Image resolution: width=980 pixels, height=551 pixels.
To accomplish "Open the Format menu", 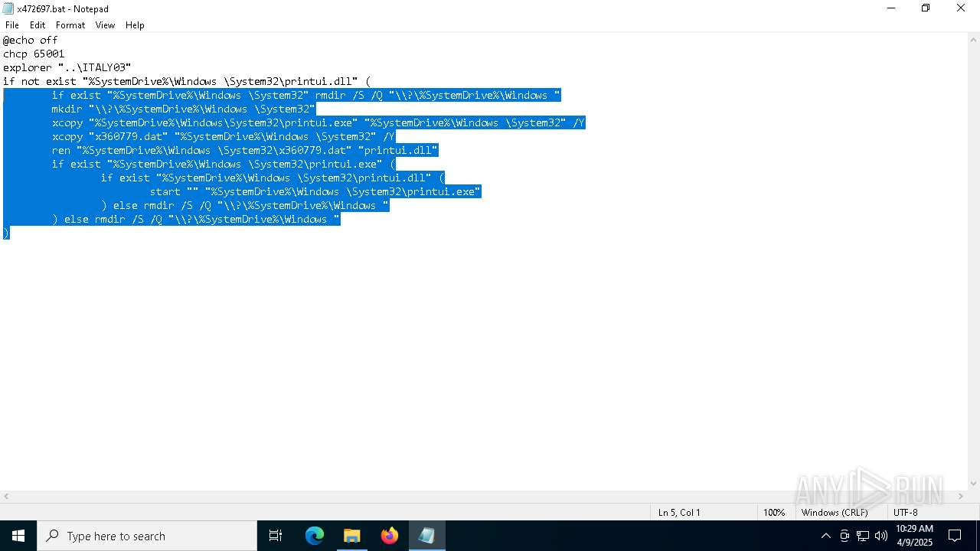I will [70, 25].
